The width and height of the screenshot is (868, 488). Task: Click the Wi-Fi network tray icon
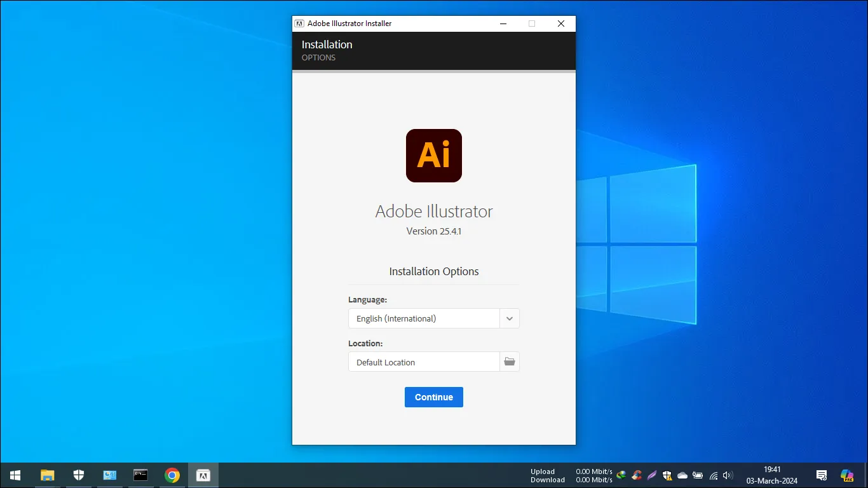point(713,475)
